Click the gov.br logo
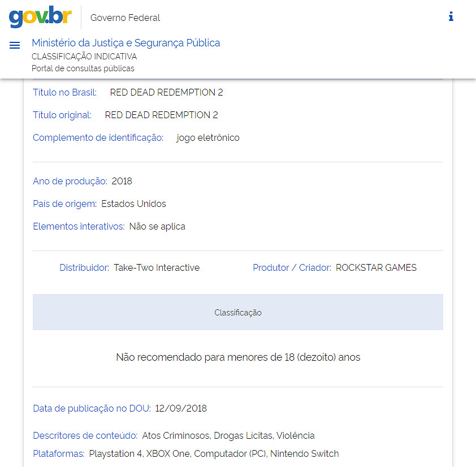Viewport: 476px width, 467px height. 40,17
